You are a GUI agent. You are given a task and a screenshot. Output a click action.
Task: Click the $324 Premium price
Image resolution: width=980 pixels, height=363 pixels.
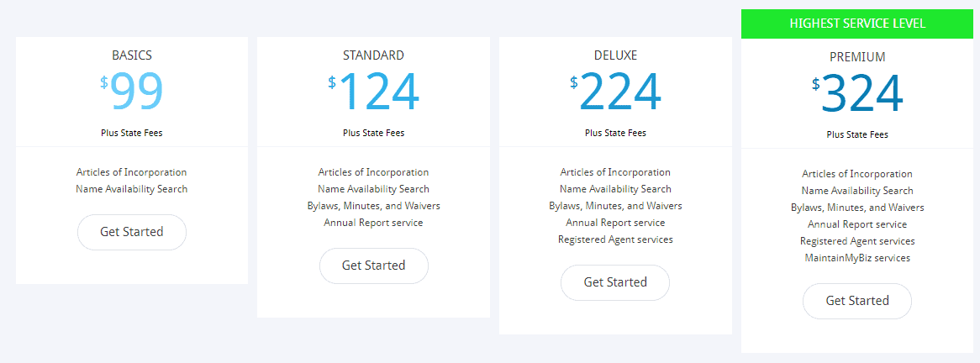[857, 93]
